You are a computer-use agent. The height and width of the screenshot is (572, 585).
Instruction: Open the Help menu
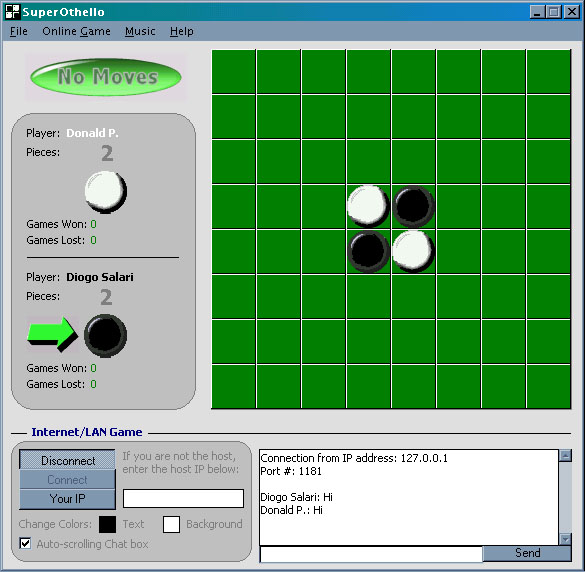[182, 31]
